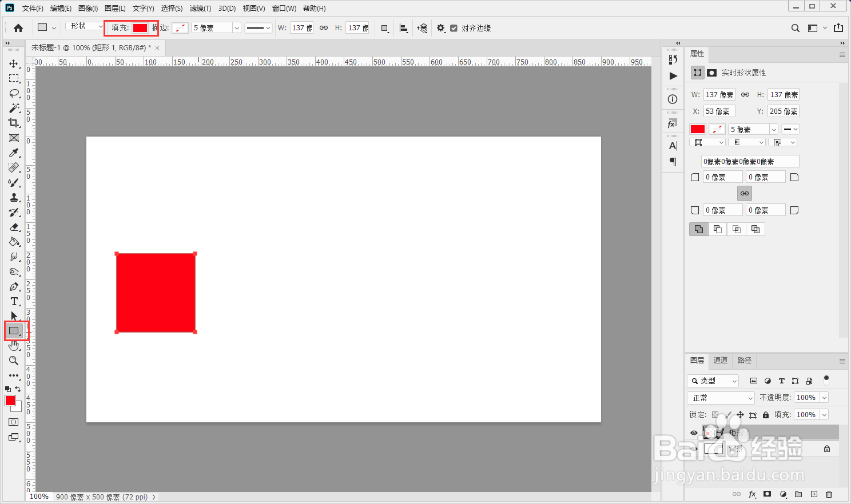The height and width of the screenshot is (504, 851).
Task: Select the Rectangle shape tool
Action: pyautogui.click(x=14, y=331)
